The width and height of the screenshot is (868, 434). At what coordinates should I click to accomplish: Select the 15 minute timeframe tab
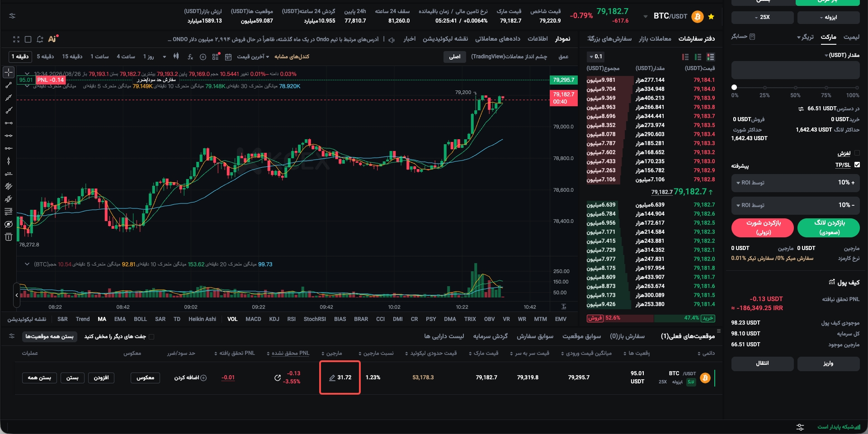click(x=72, y=57)
